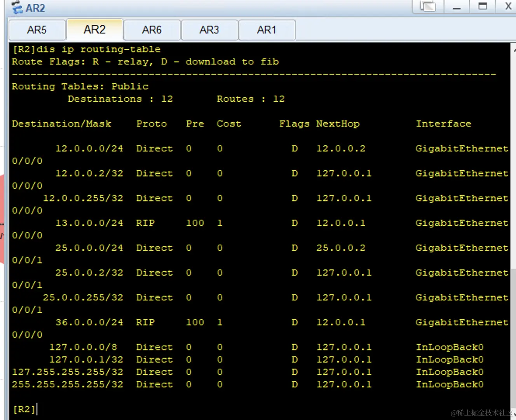Click next hop 12.0.0.2 in first route row
This screenshot has height=420, width=516.
tap(341, 148)
